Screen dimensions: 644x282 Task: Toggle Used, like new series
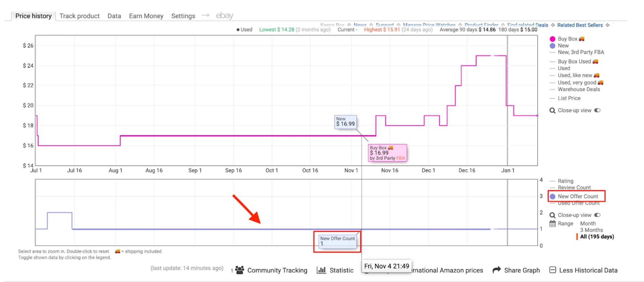point(575,75)
